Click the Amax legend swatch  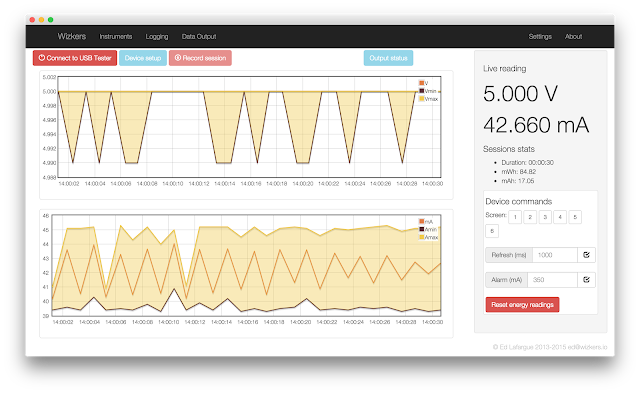click(x=422, y=237)
